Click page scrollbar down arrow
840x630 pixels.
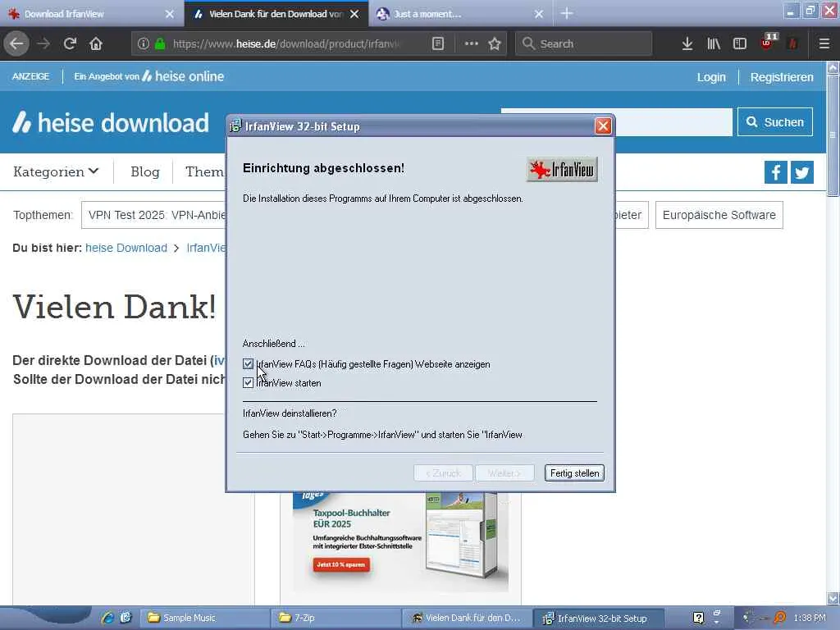[x=833, y=598]
